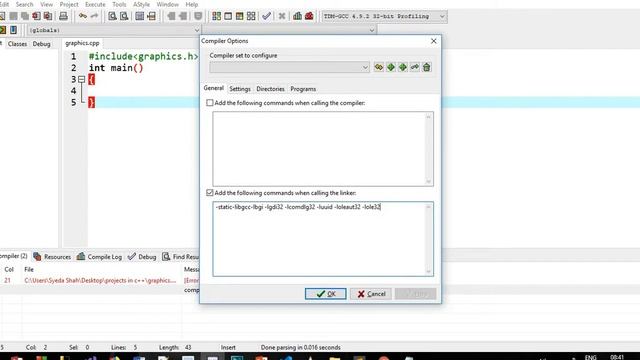640x360 pixels.
Task: Open the empty members dropdown beside globals
Action: [289, 30]
